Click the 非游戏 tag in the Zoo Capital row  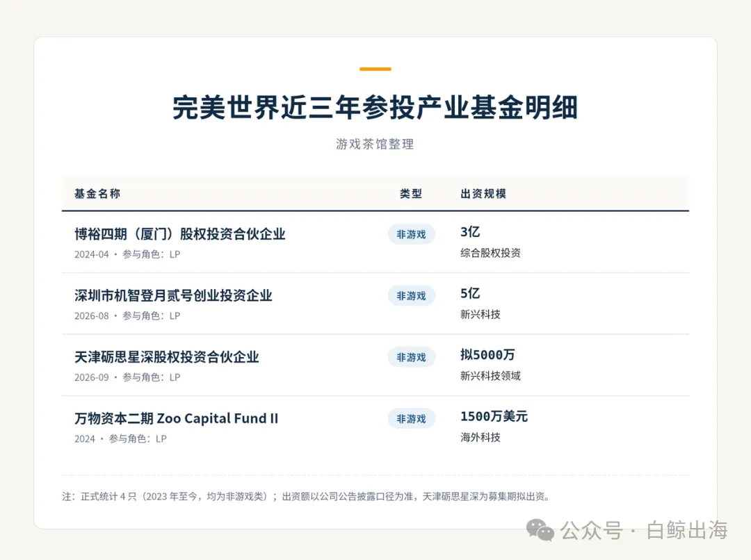point(412,419)
